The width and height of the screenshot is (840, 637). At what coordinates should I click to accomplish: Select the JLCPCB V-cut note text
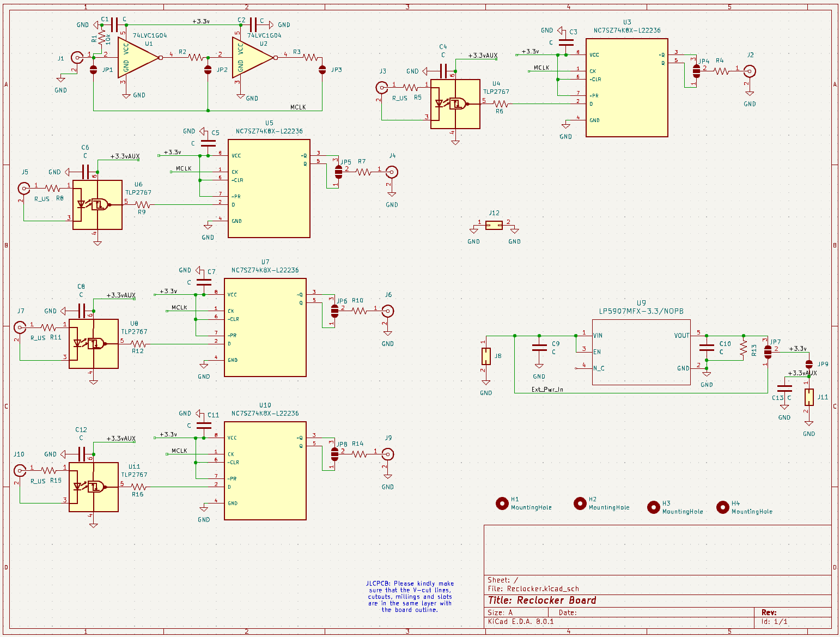pyautogui.click(x=410, y=597)
